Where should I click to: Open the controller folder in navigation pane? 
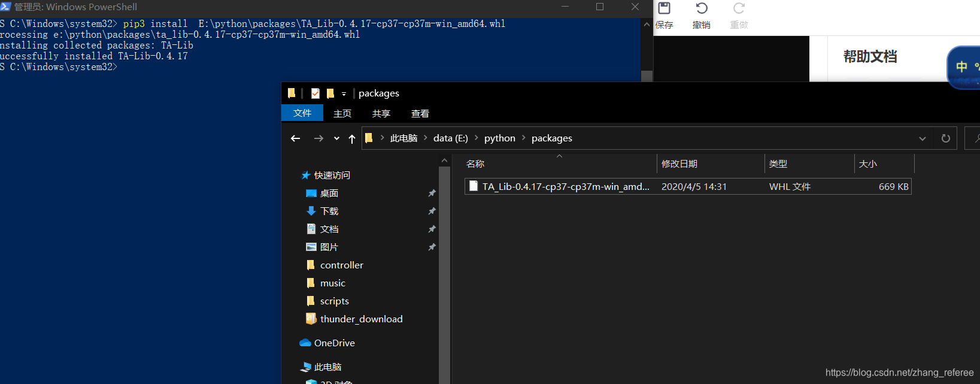coord(342,265)
